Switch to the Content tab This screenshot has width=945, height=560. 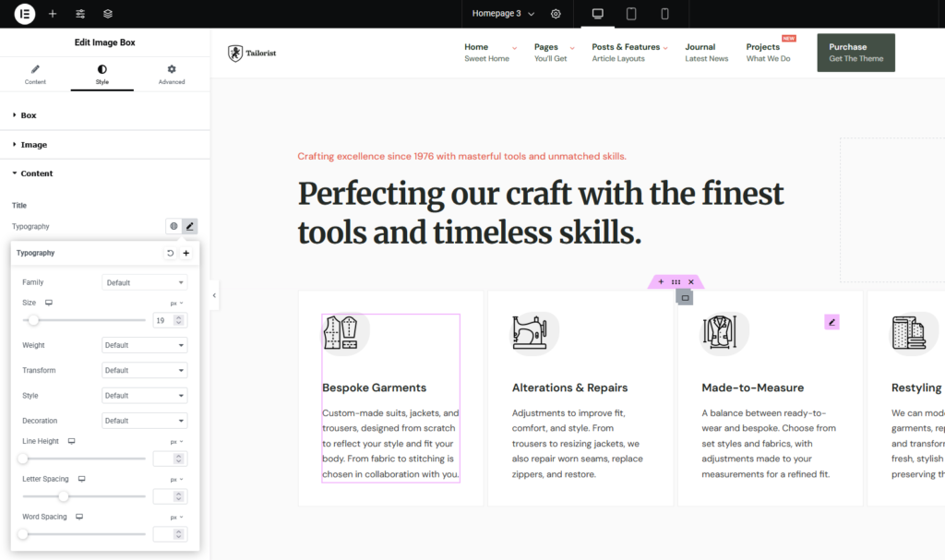click(35, 74)
